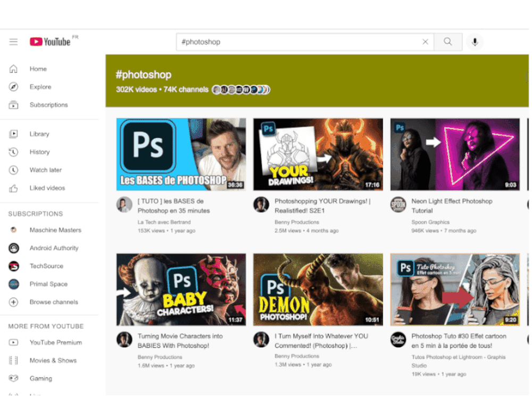The image size is (532, 420).
Task: Open title 'Turning Movie Characters into BABIES'
Action: pyautogui.click(x=180, y=341)
